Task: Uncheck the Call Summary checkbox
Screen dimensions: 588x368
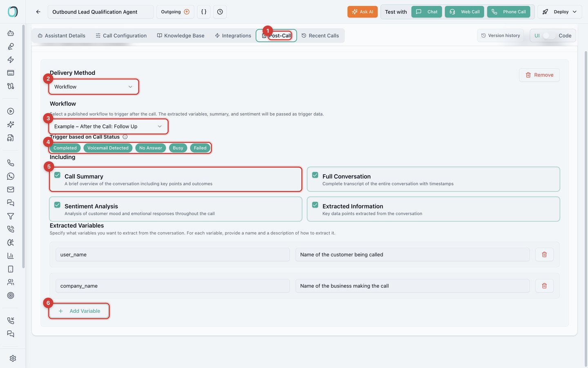Action: [58, 175]
